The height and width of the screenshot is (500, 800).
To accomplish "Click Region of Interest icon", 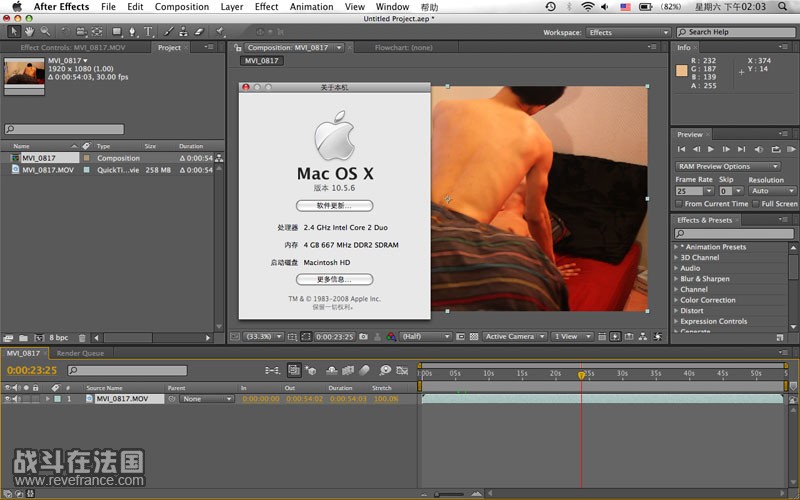I will tap(460, 337).
